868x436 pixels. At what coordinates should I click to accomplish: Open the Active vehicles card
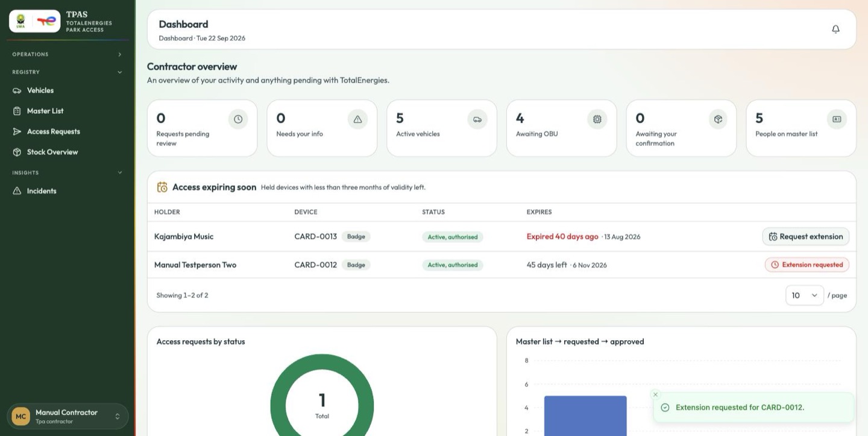tap(442, 128)
